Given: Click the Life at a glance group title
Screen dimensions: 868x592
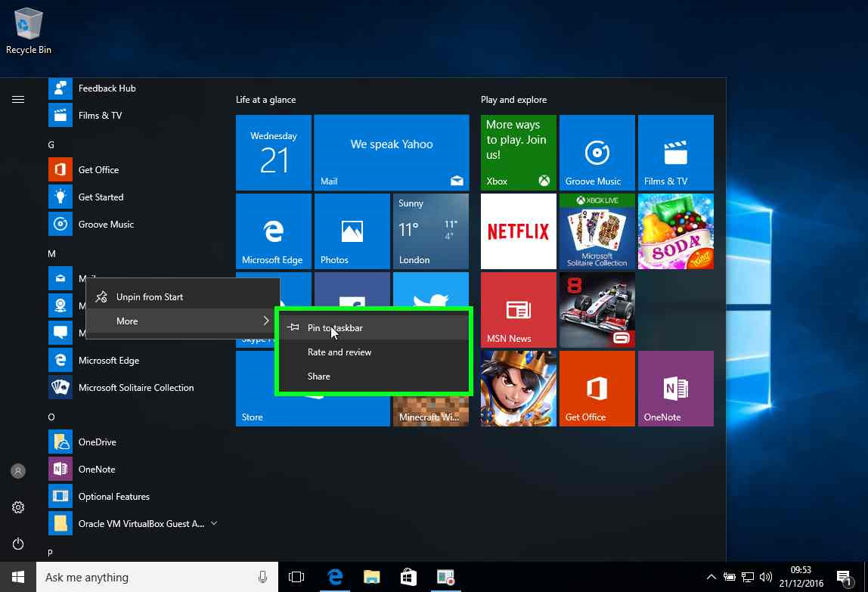Looking at the screenshot, I should point(265,100).
